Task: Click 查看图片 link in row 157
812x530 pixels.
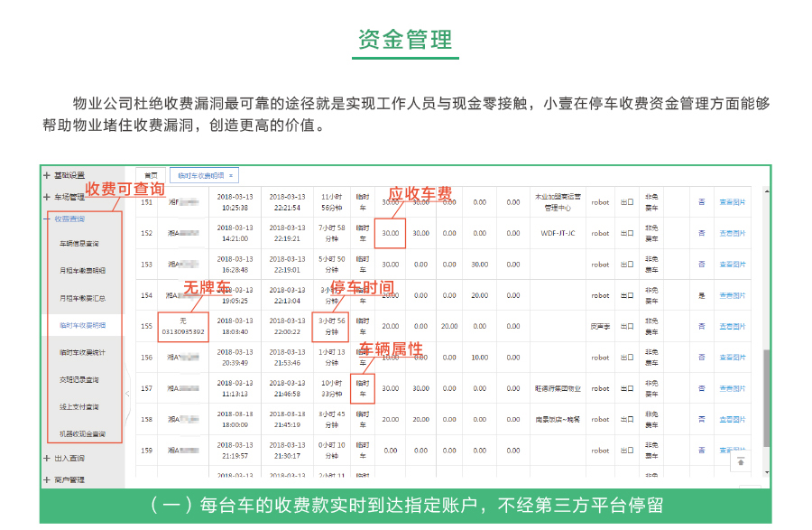Action: tap(733, 388)
